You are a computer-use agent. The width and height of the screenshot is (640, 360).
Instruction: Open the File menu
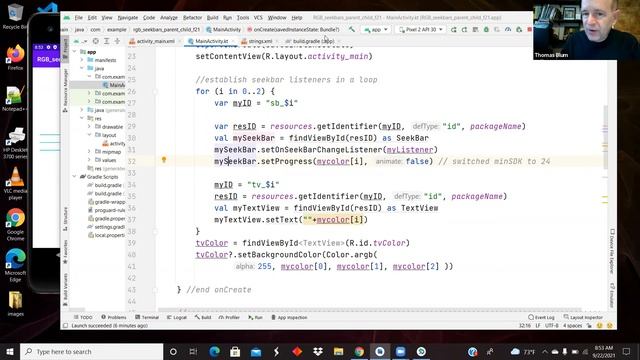78,18
